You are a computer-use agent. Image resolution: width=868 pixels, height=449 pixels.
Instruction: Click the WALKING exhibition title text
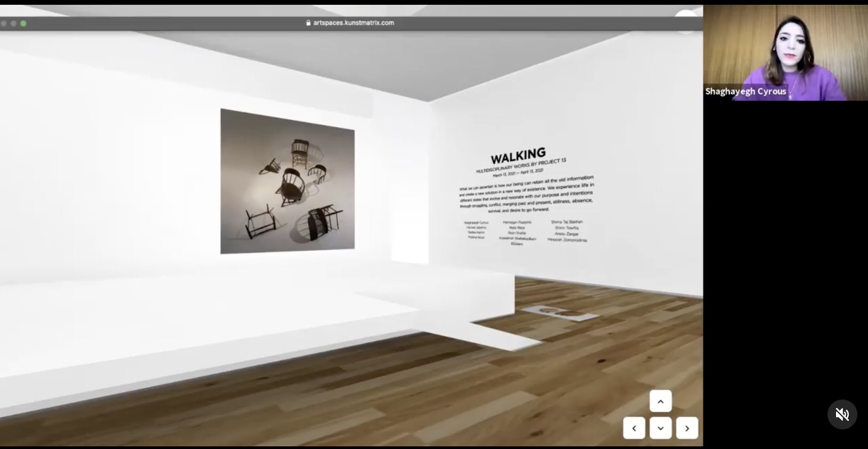coord(518,156)
